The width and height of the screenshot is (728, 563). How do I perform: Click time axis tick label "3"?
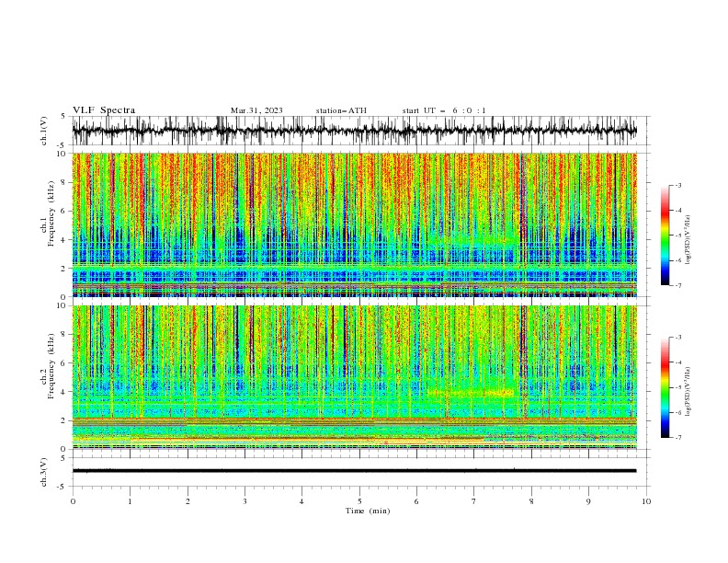[x=245, y=501]
